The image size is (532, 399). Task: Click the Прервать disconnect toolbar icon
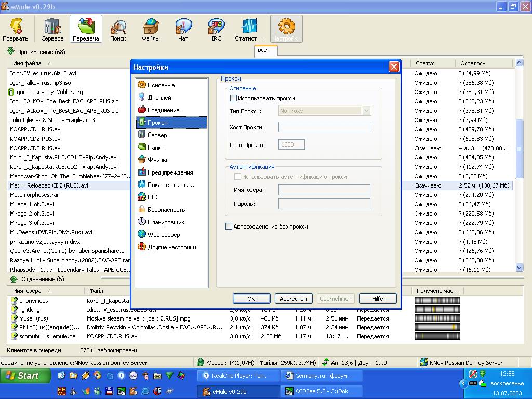(16, 29)
